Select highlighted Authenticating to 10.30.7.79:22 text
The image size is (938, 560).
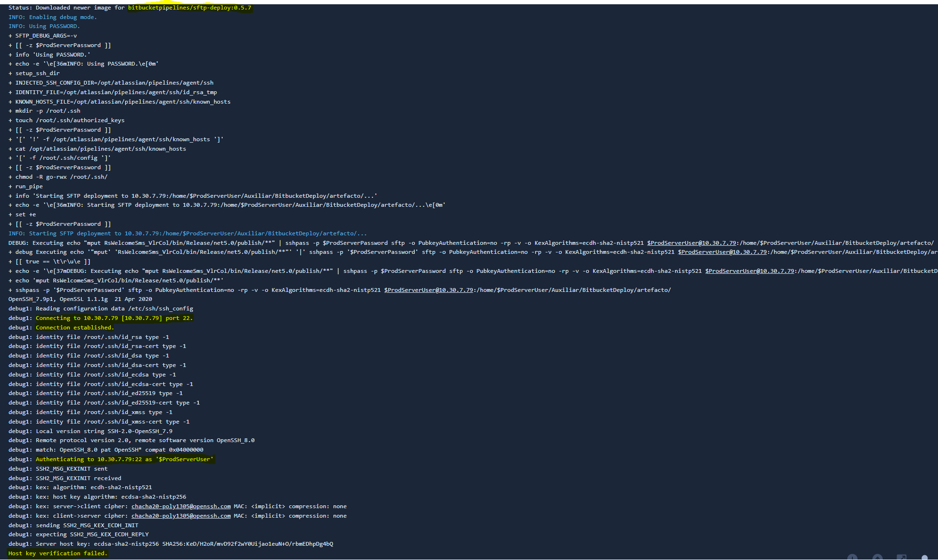coord(125,459)
